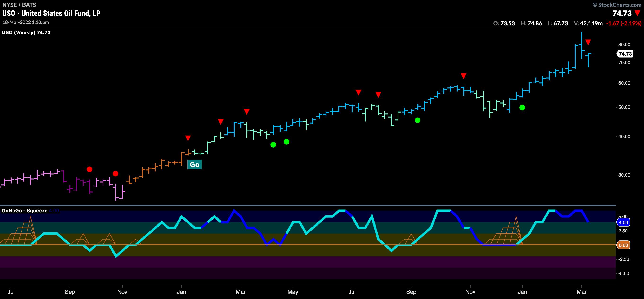Screen dimensions: 644x299
Task: Click the orange 0.00 zero-line value tag
Action: pos(623,245)
